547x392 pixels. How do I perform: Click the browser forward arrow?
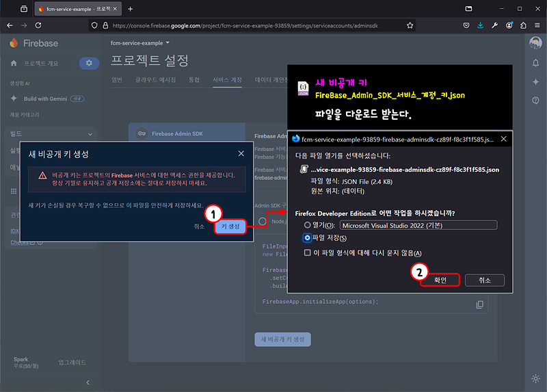[x=24, y=25]
